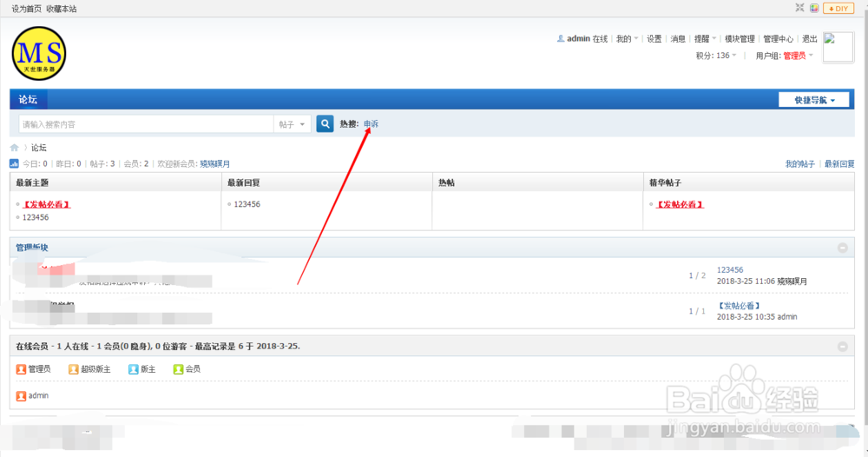
Task: Click the 超级版主 legend icon
Action: [74, 369]
